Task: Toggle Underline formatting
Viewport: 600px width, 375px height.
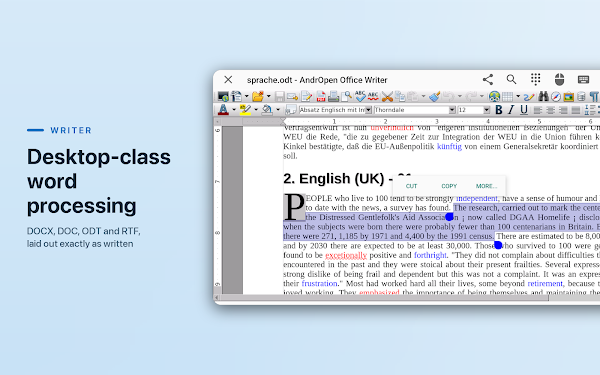Action: (524, 110)
